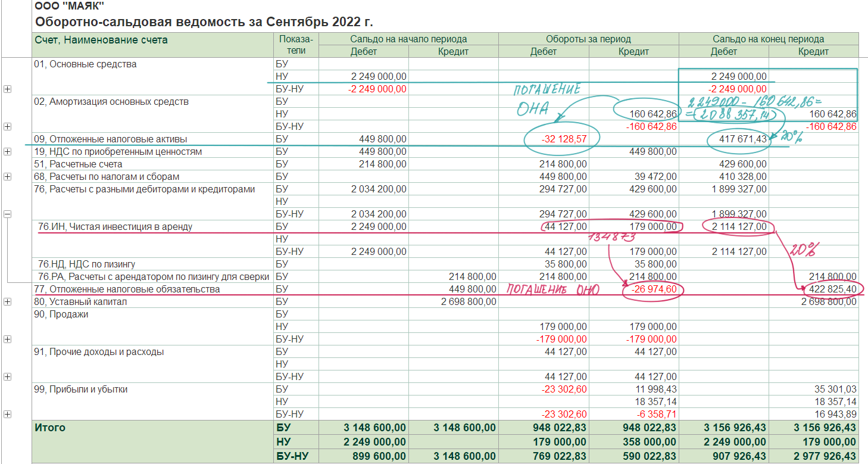Expand account 91 Прочие доходы и расходы
868x464 pixels.
[8, 376]
